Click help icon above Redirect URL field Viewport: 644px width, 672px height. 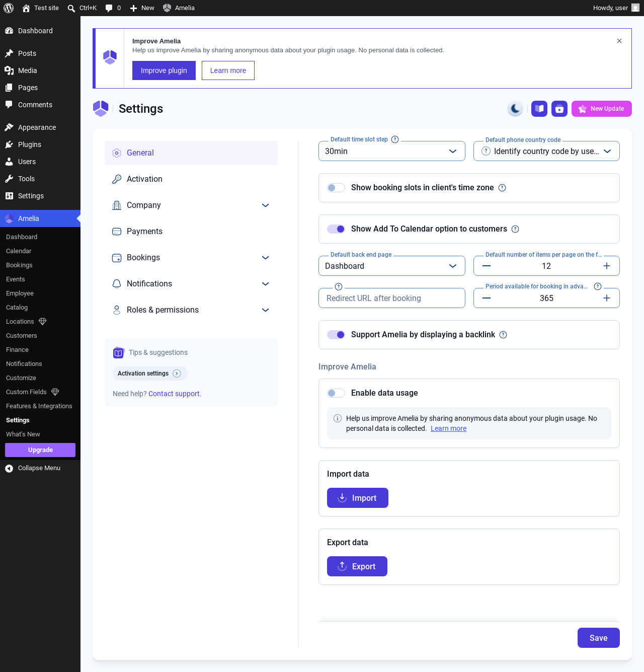[x=339, y=286]
